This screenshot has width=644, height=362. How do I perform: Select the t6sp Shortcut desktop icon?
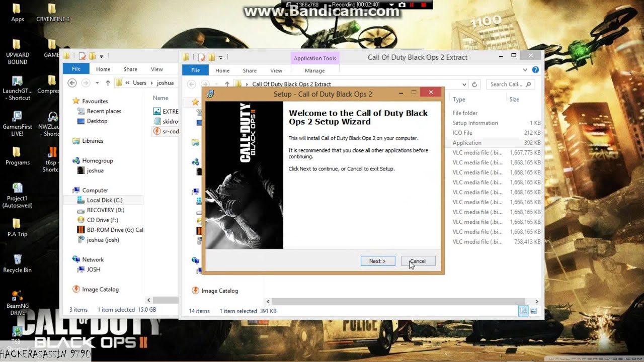(x=51, y=159)
